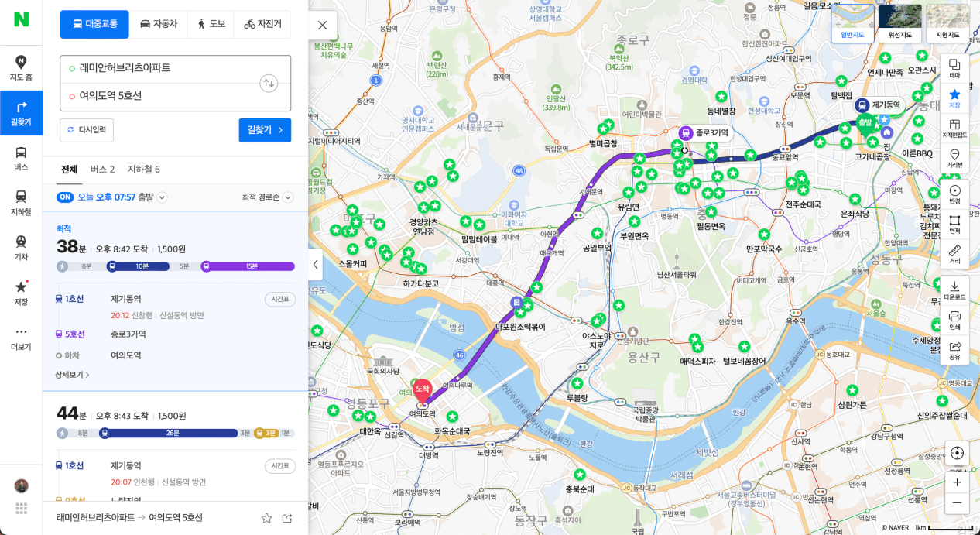Toggle the ON departure time switch
Image resolution: width=980 pixels, height=535 pixels.
65,197
